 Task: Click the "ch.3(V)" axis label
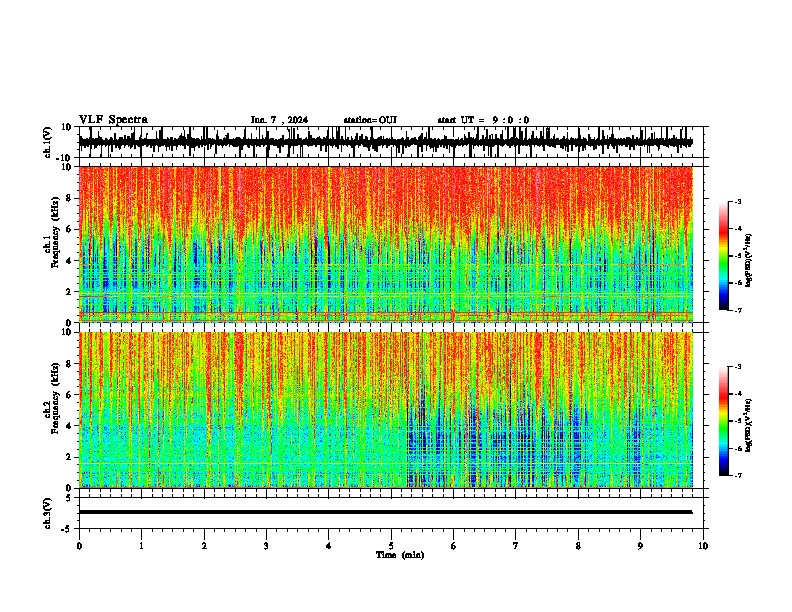tap(48, 513)
